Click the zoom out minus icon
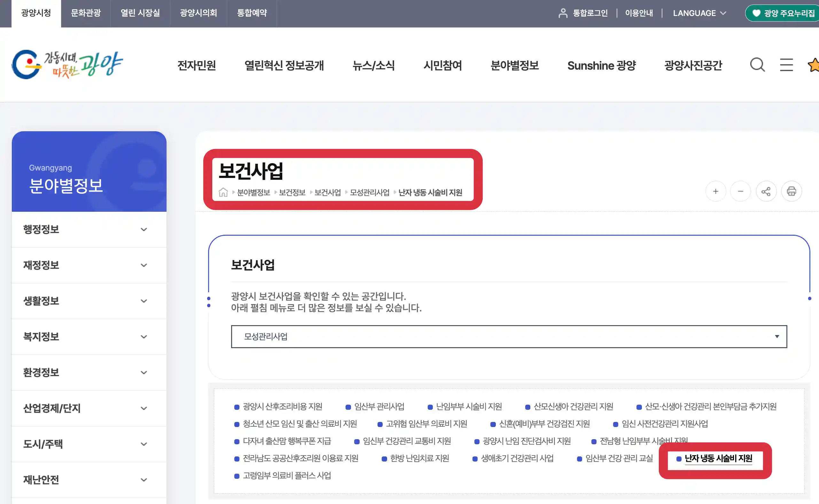The image size is (819, 504). pyautogui.click(x=740, y=191)
